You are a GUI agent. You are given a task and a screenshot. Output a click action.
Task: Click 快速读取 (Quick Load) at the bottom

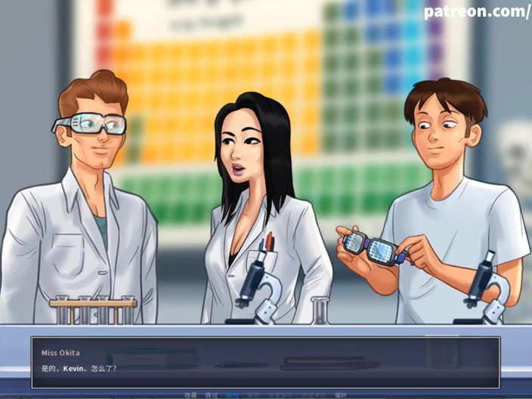[314, 395]
